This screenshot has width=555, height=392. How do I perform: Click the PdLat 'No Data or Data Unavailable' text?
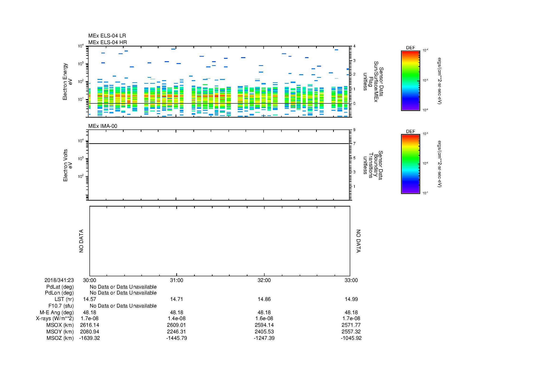pyautogui.click(x=123, y=287)
